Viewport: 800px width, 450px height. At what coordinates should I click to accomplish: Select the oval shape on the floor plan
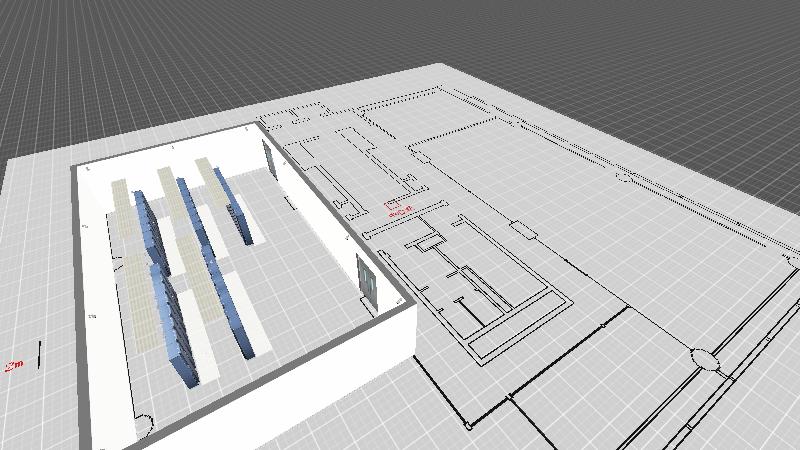pyautogui.click(x=704, y=358)
